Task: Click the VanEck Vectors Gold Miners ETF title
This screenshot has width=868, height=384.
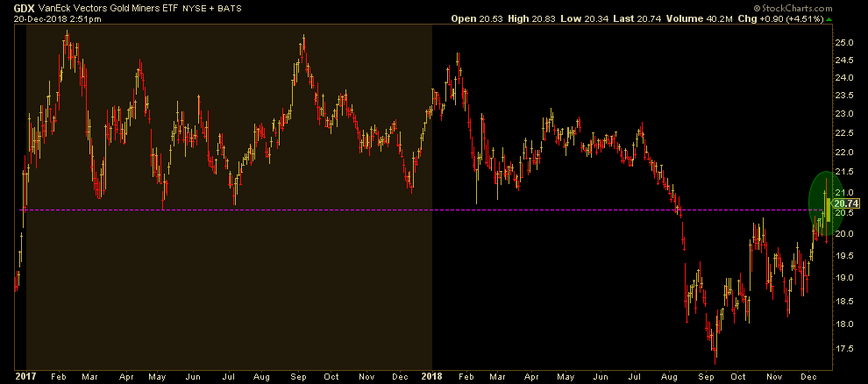Action: (x=102, y=7)
